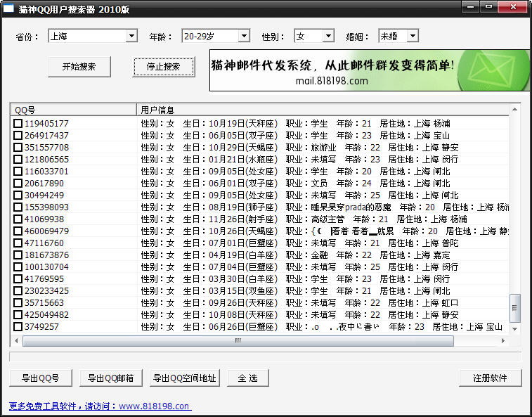Expand the 婚姻 marital status dropdown
The image size is (532, 417).
point(413,36)
